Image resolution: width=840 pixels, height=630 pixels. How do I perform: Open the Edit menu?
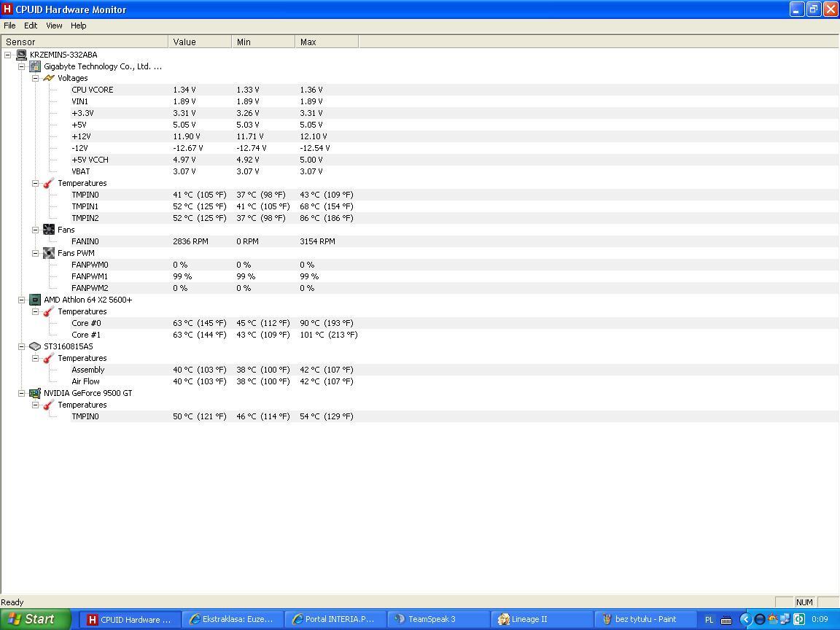(31, 26)
